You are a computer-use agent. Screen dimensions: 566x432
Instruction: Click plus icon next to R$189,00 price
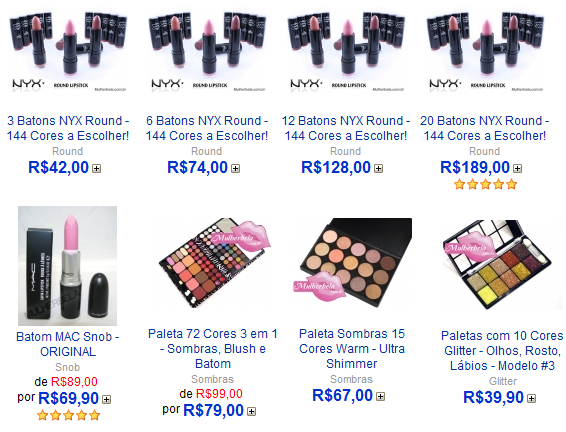(517, 169)
